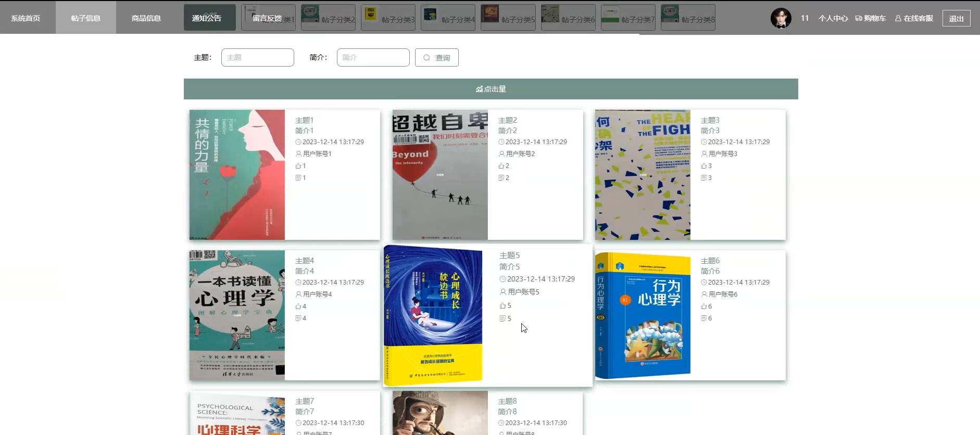Open the 共情的力量 book cover thumbnail
Viewport: 980px width, 435px height.
[237, 175]
